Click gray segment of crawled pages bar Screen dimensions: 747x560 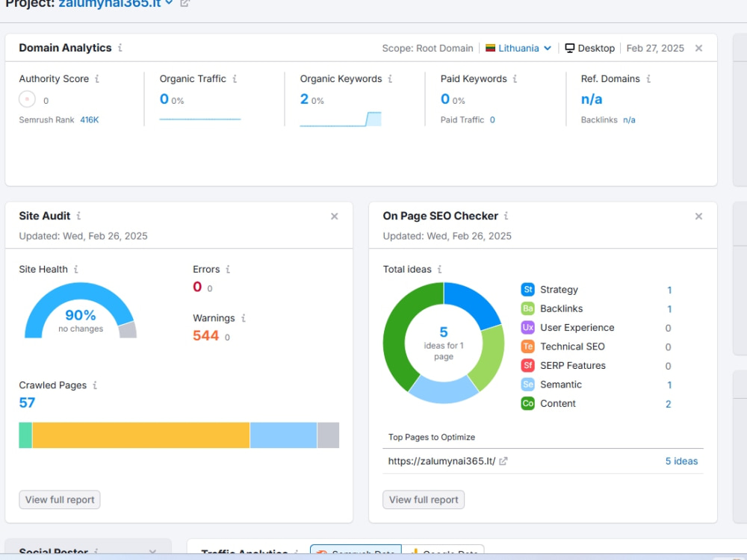pyautogui.click(x=328, y=435)
